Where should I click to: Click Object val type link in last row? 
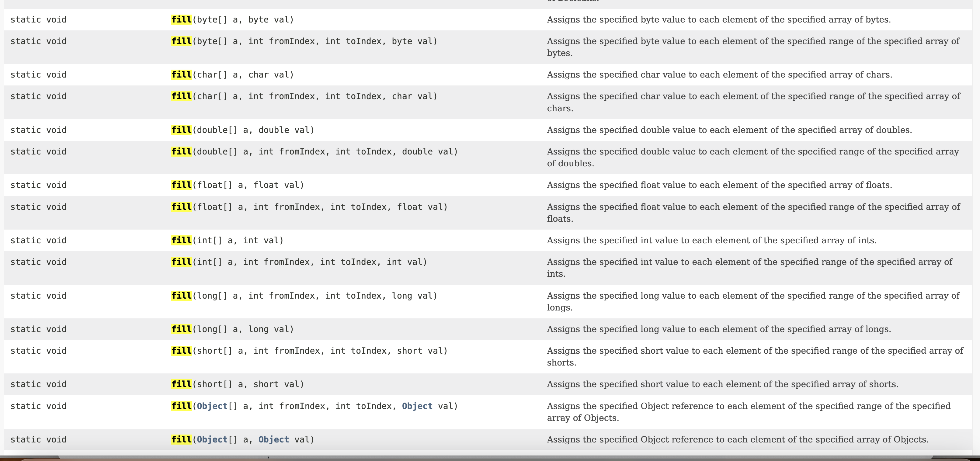pos(273,440)
